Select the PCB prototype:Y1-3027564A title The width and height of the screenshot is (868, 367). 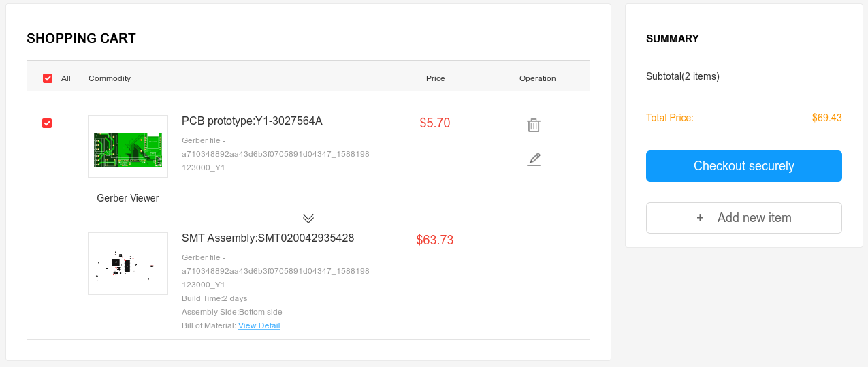click(252, 121)
